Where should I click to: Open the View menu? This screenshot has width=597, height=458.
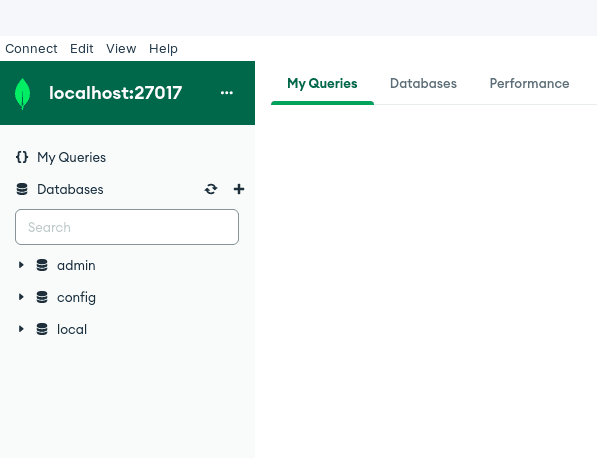tap(121, 49)
